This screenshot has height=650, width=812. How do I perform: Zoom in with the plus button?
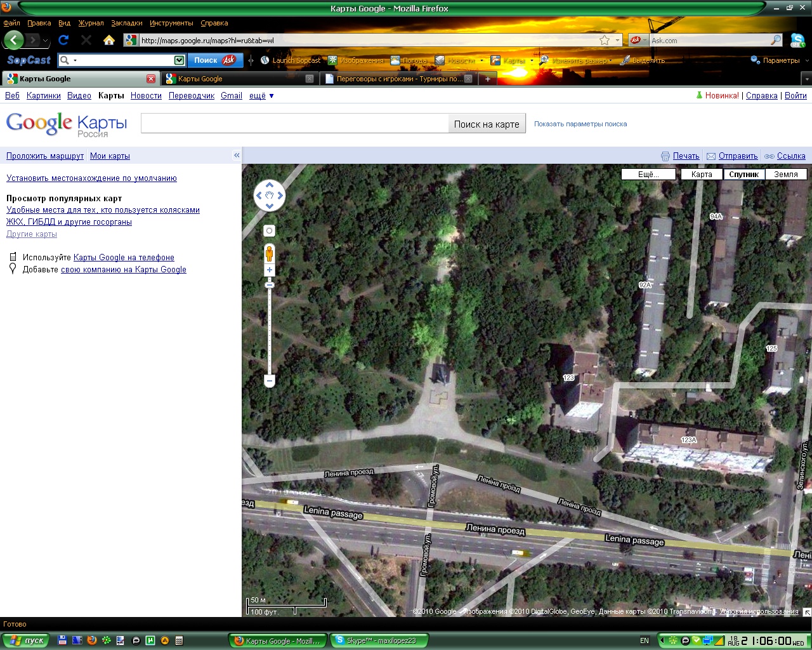270,270
